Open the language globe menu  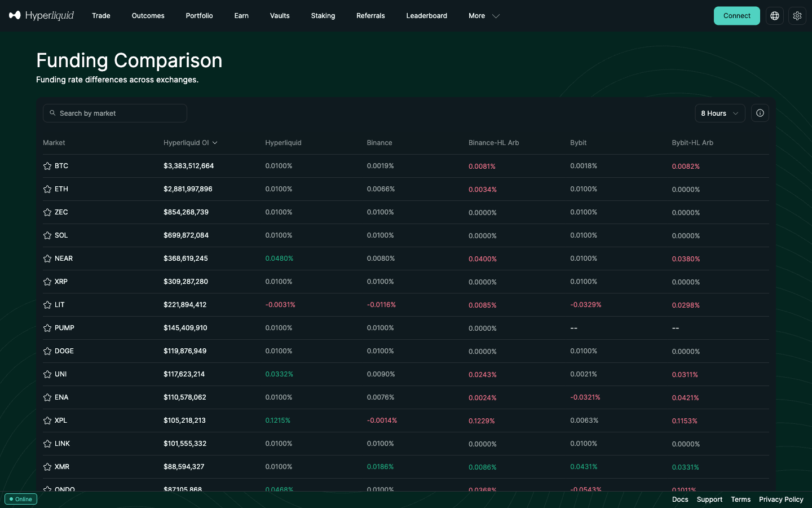click(x=775, y=16)
